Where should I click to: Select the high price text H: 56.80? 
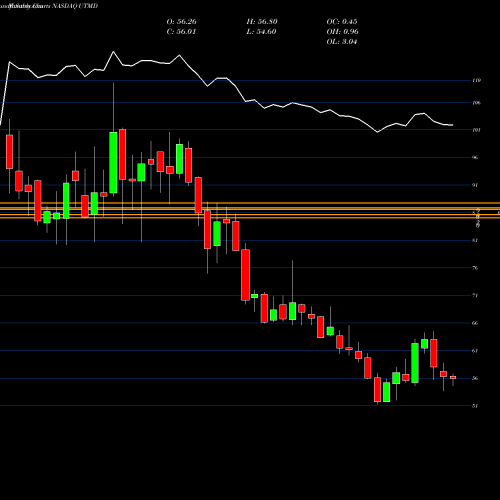(x=262, y=22)
